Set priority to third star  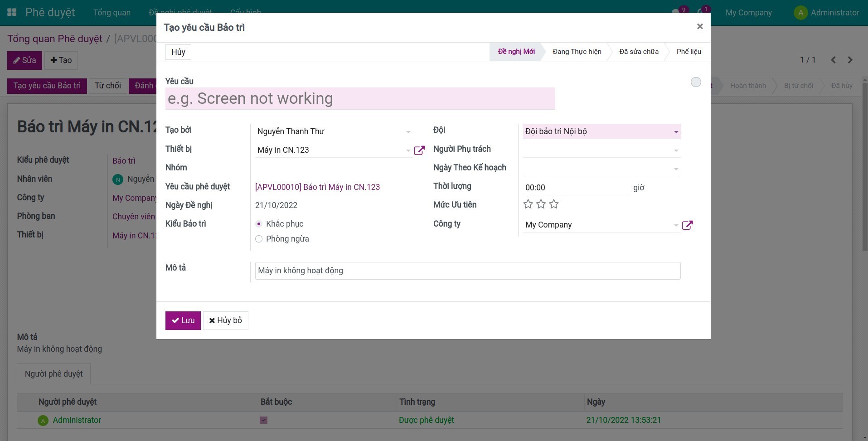[554, 204]
